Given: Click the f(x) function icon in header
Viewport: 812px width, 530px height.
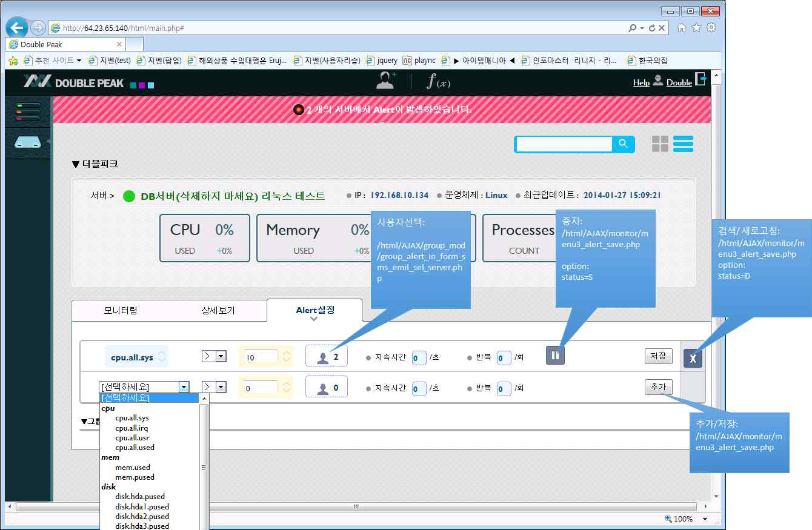Looking at the screenshot, I should click(438, 81).
